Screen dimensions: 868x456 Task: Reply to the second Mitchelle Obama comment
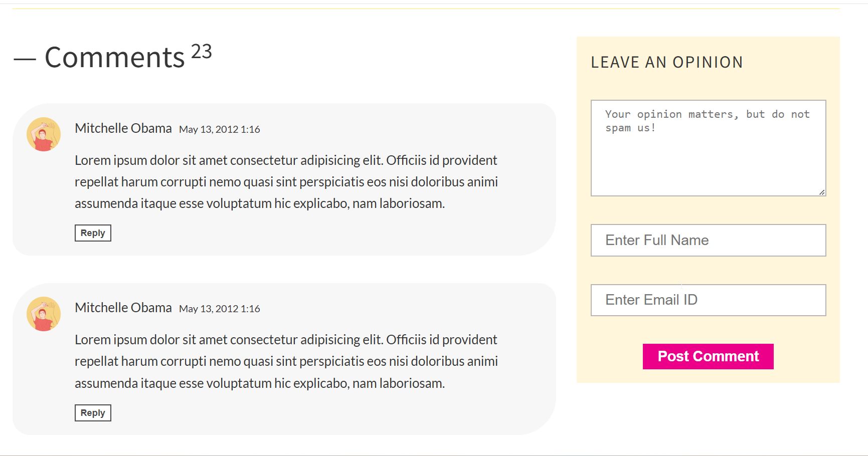(93, 413)
